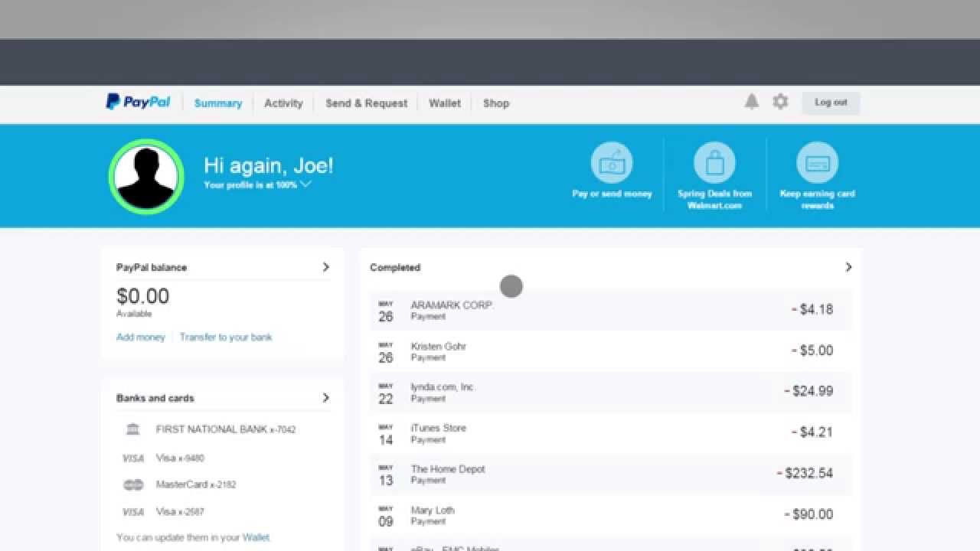This screenshot has width=980, height=551.
Task: Open Spring Deals from Walmart.com icon
Action: click(x=714, y=162)
